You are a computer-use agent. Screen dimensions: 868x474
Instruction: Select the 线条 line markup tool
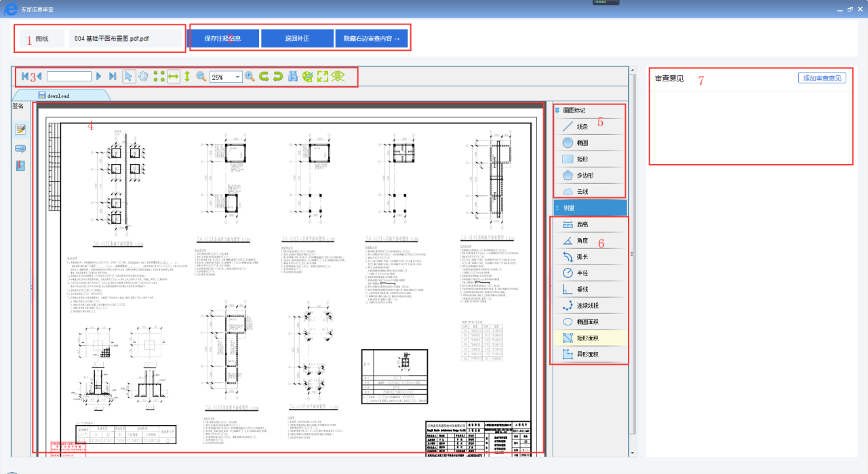point(590,126)
